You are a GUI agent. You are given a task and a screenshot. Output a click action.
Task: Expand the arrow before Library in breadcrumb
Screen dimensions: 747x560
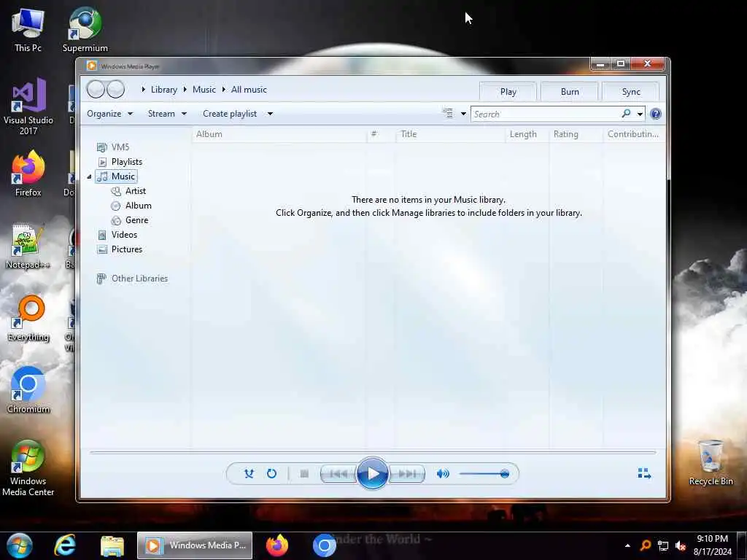pos(143,90)
